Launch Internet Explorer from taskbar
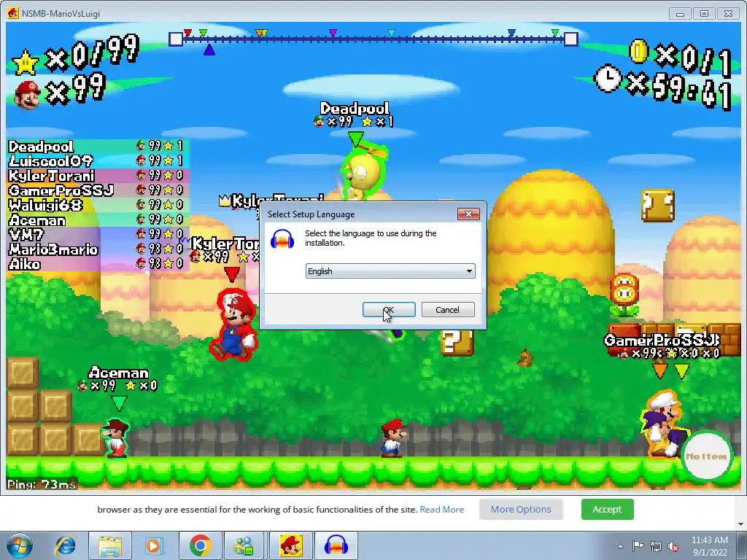This screenshot has height=560, width=747. coord(65,545)
